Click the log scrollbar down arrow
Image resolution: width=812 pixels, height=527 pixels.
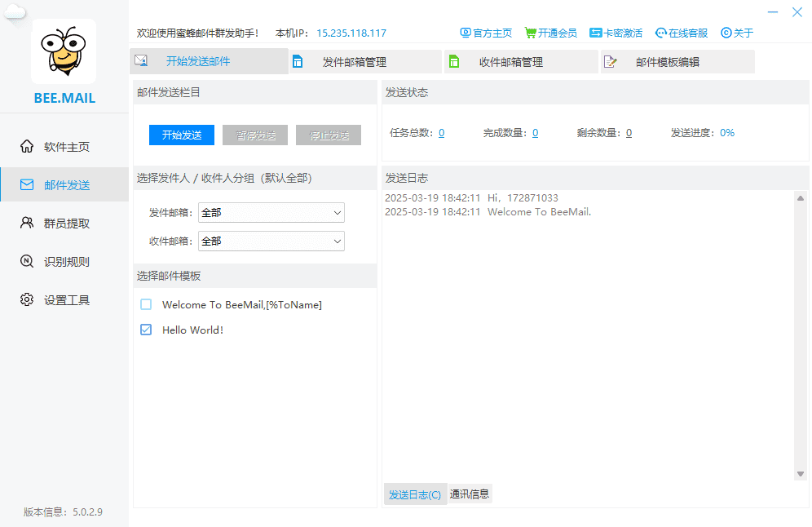801,474
